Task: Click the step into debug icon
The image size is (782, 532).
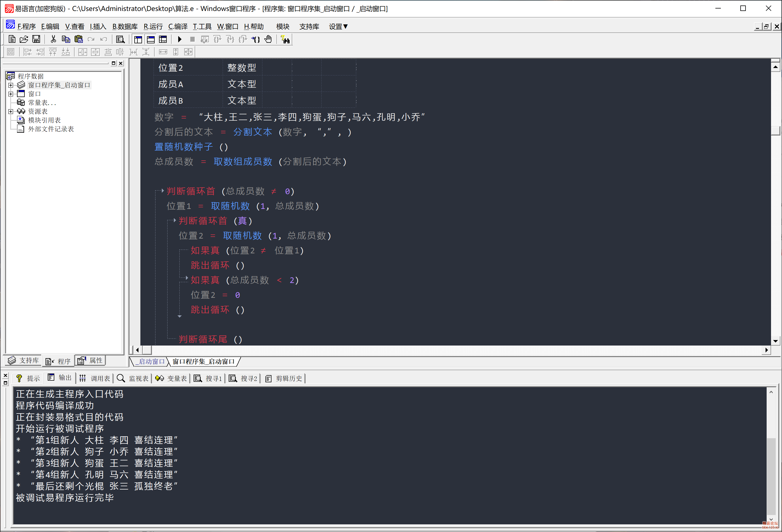Action: (230, 39)
